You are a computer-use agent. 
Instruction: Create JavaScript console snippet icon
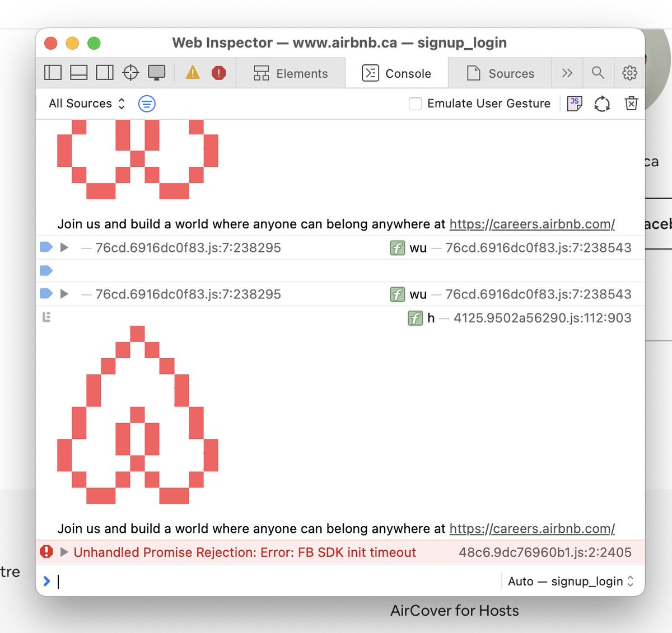click(575, 104)
